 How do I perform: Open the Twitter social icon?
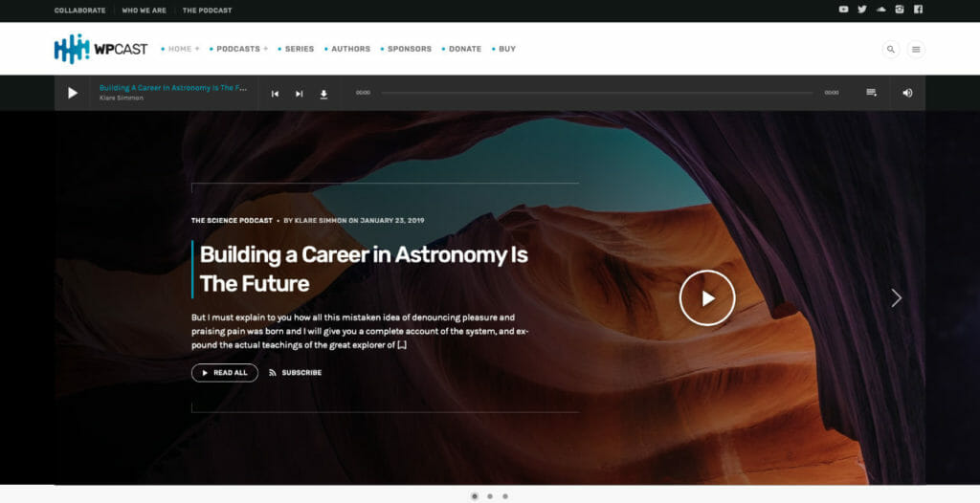coord(862,10)
